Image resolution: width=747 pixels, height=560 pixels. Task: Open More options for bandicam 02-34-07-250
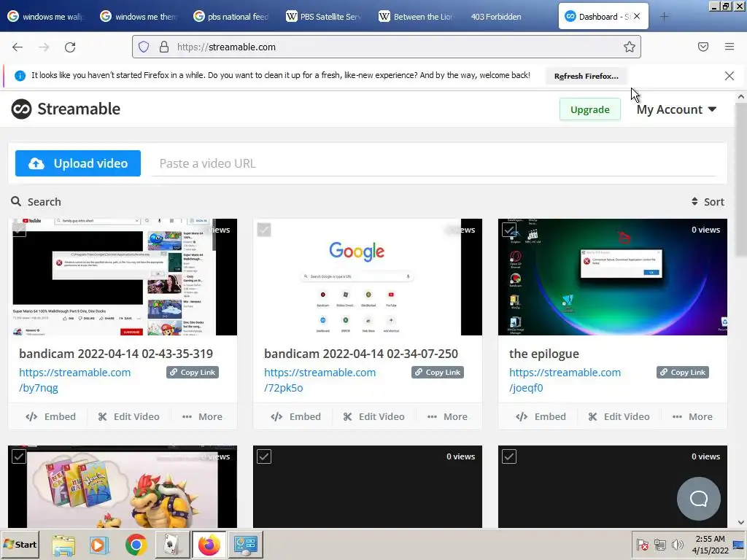[x=447, y=416]
